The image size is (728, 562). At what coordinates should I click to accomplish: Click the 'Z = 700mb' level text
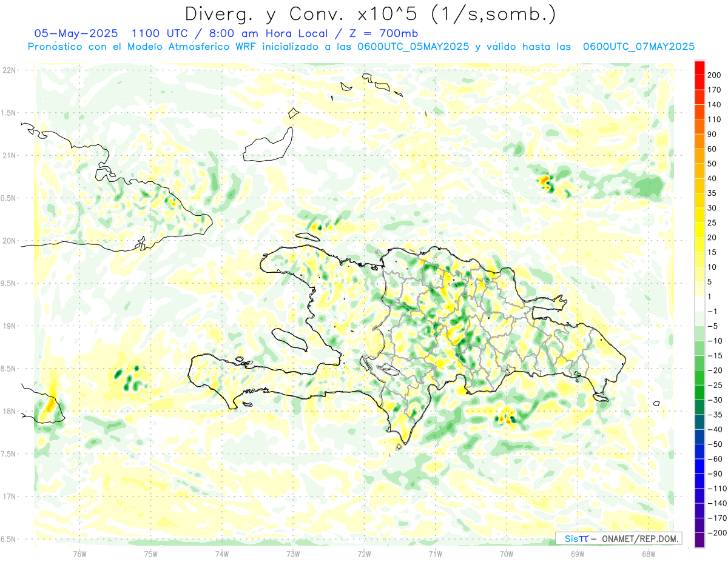(x=385, y=33)
